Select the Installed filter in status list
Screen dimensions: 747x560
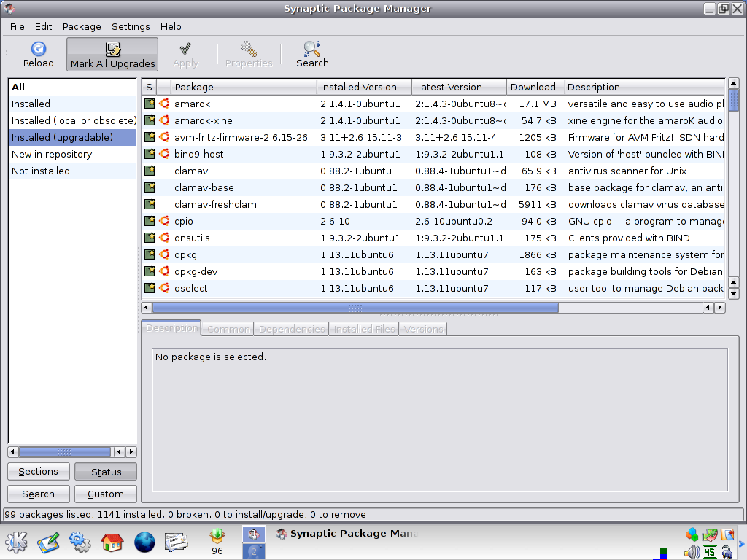point(72,104)
